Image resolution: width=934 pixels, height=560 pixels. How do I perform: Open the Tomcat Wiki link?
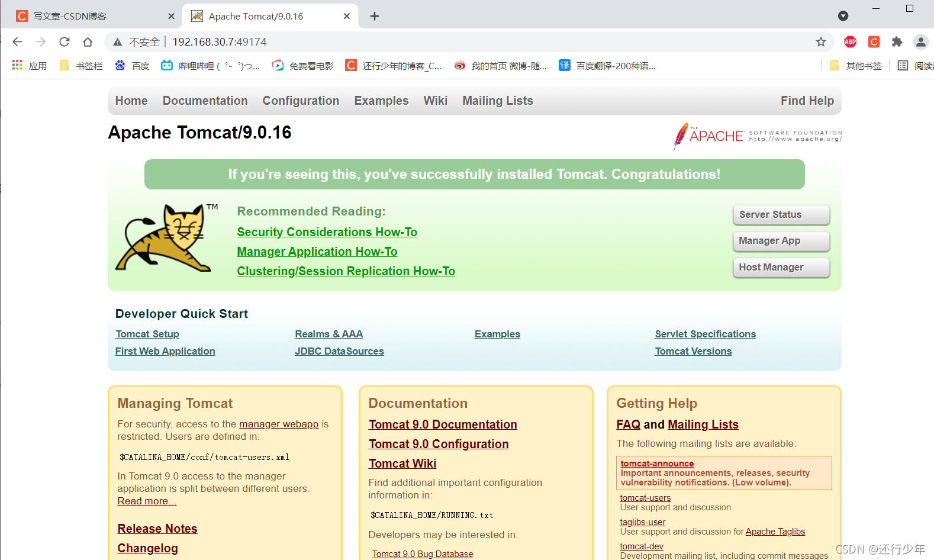click(x=402, y=464)
